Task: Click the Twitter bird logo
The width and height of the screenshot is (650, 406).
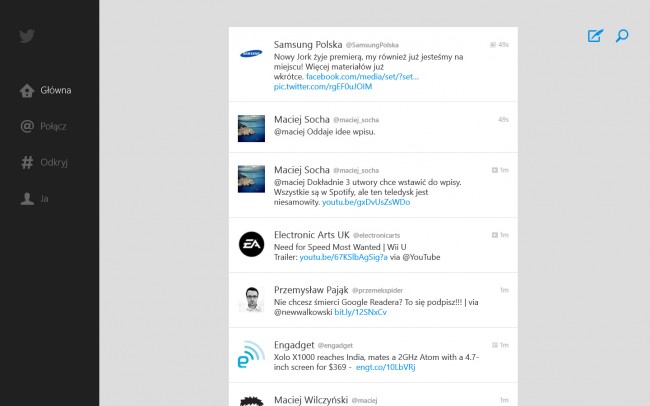Action: pyautogui.click(x=27, y=36)
